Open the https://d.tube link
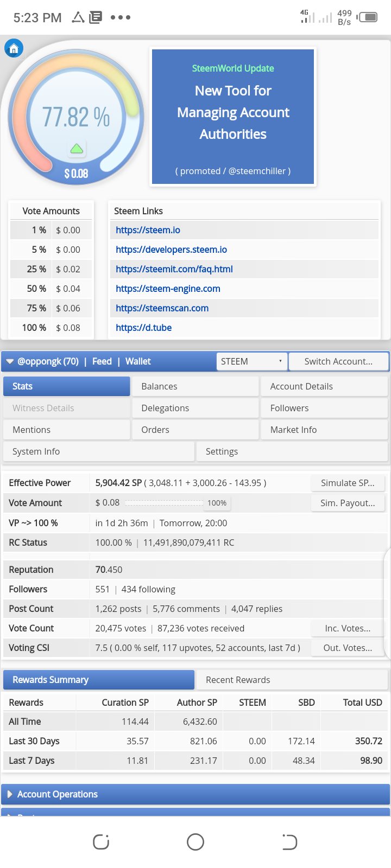391x868 pixels. tap(143, 328)
